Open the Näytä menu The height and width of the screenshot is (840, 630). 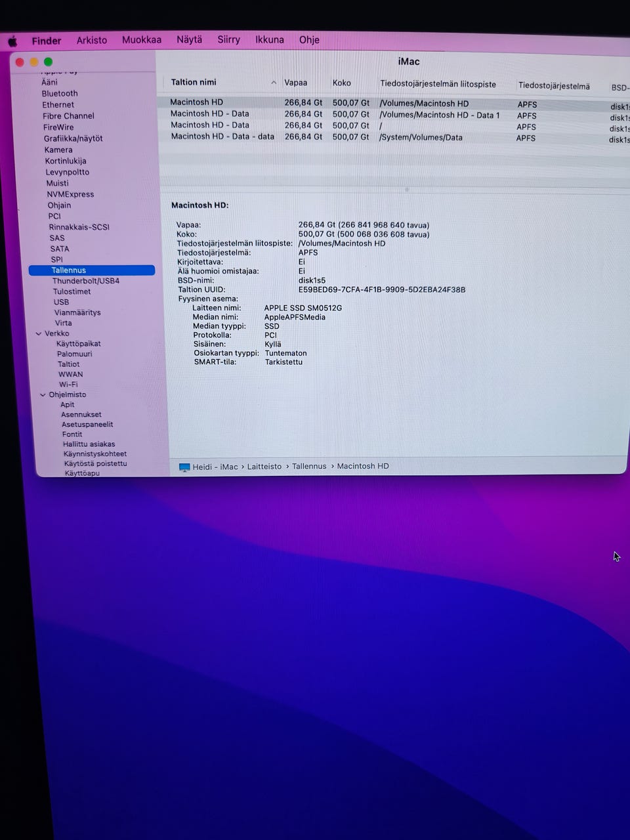(190, 39)
